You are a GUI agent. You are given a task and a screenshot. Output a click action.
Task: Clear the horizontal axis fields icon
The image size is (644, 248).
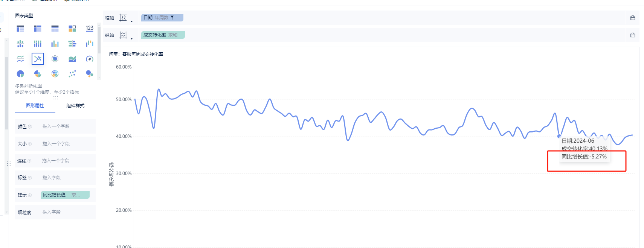click(633, 18)
